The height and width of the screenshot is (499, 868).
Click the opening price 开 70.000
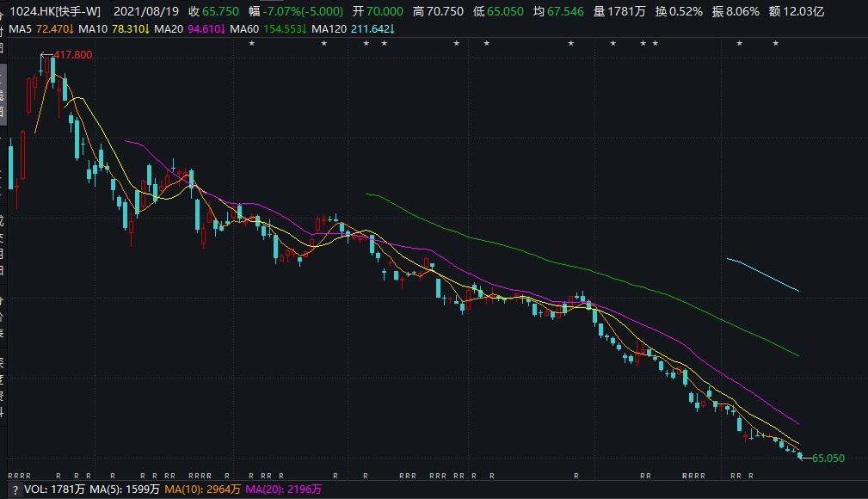pyautogui.click(x=379, y=11)
